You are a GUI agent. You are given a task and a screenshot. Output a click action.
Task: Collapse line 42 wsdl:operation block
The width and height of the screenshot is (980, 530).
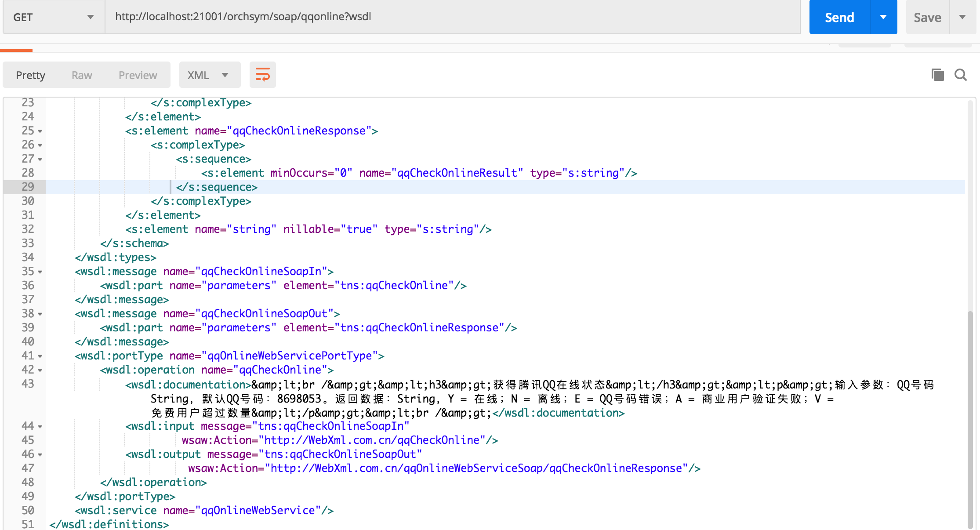point(40,370)
